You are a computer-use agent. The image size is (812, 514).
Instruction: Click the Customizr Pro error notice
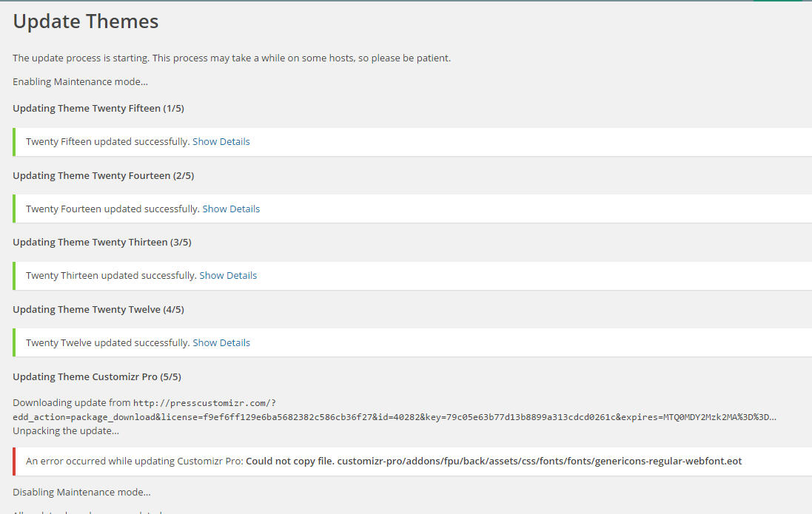click(x=383, y=461)
